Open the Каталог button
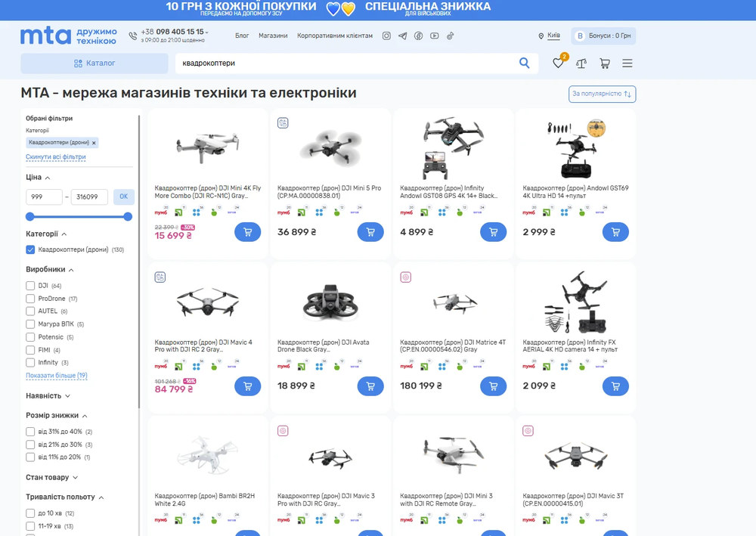 click(94, 64)
